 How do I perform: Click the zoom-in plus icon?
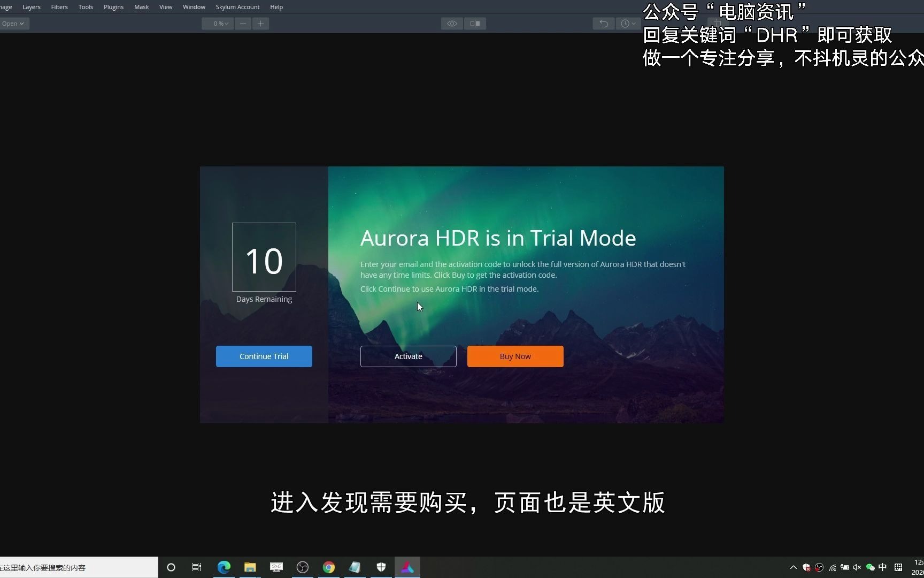[x=260, y=23]
